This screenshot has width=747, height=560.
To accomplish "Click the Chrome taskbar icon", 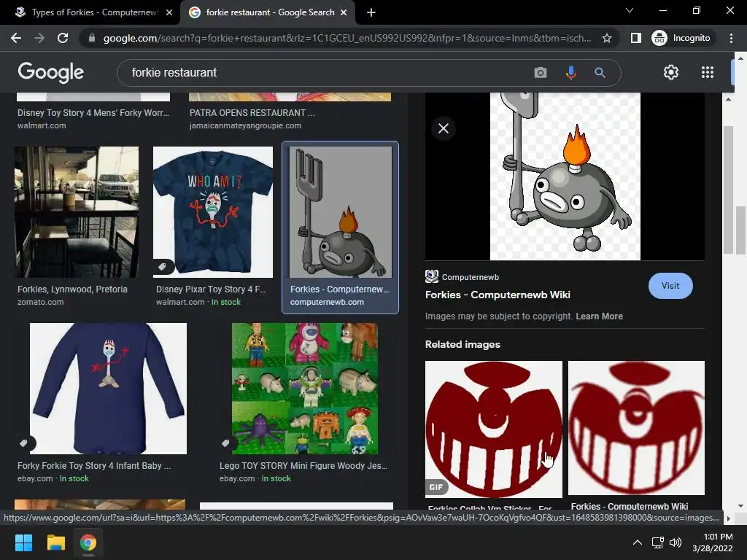I will pos(88,542).
